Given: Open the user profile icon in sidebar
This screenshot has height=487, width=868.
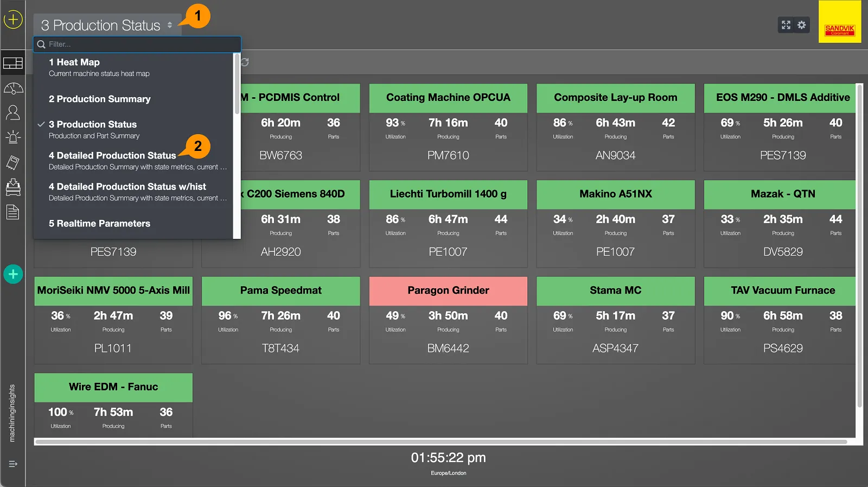Looking at the screenshot, I should (13, 112).
